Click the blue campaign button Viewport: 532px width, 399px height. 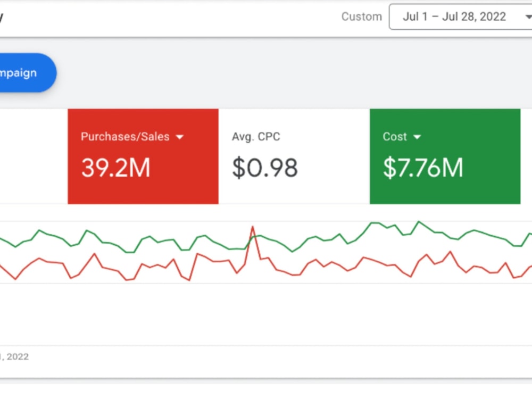click(x=27, y=72)
